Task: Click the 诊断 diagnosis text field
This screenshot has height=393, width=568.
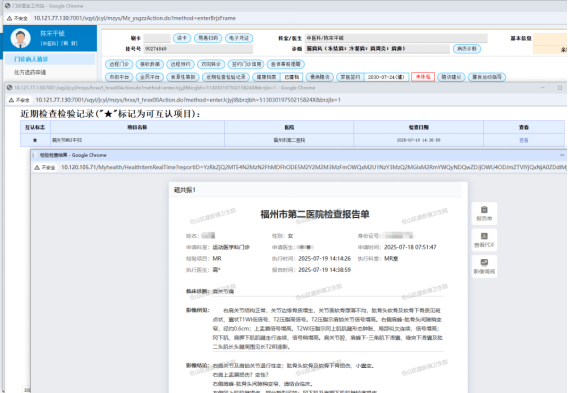Action: point(377,49)
